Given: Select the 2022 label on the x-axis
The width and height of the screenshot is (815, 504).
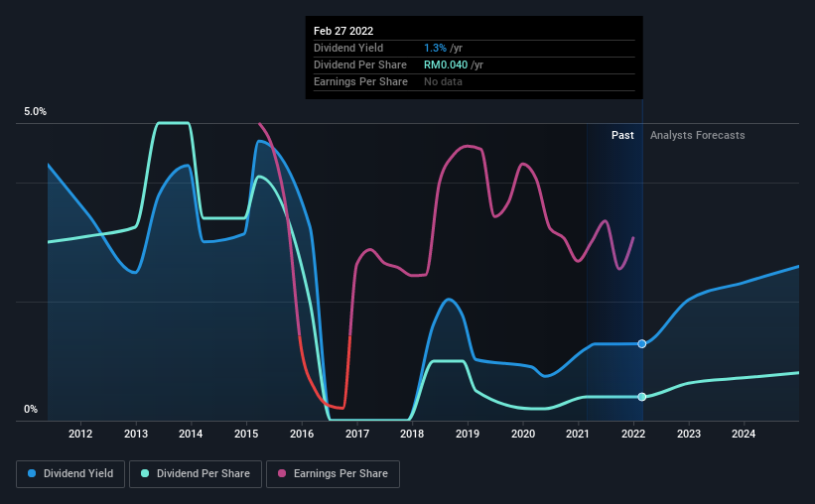Looking at the screenshot, I should (x=633, y=434).
